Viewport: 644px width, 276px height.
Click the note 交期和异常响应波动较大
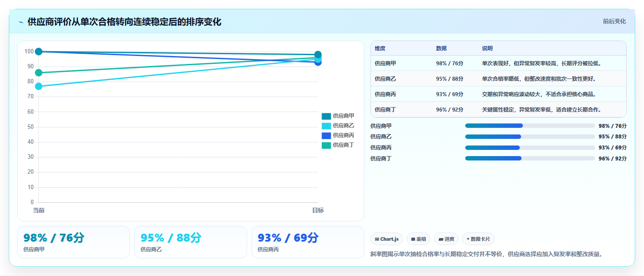pyautogui.click(x=539, y=94)
